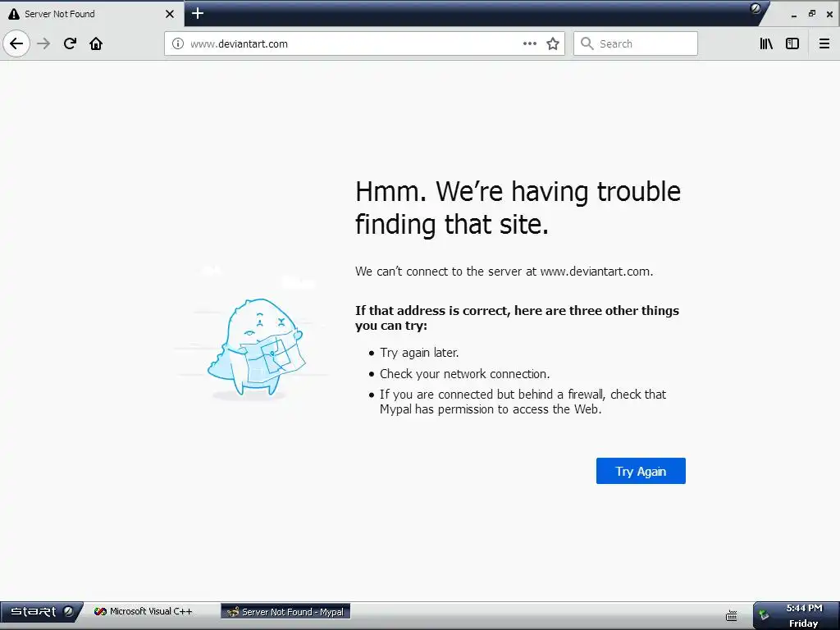Go back to the previous page
Image resolution: width=840 pixels, height=630 pixels.
point(16,43)
